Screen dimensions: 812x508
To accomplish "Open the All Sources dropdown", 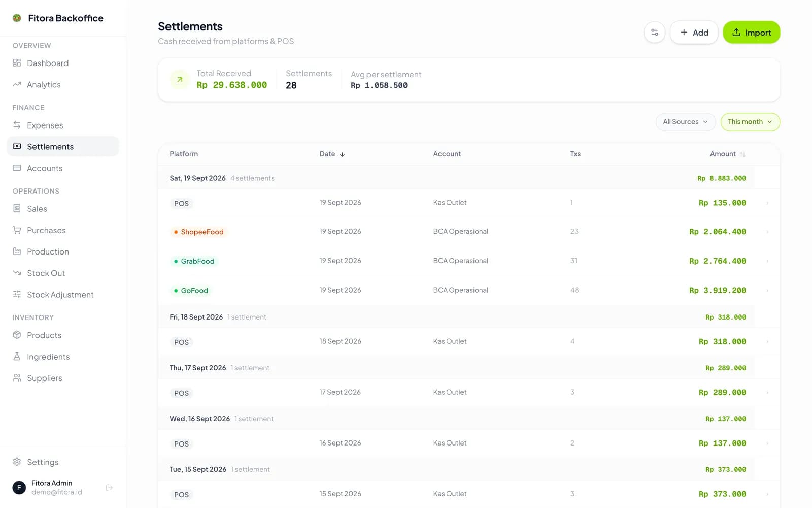I will [685, 122].
